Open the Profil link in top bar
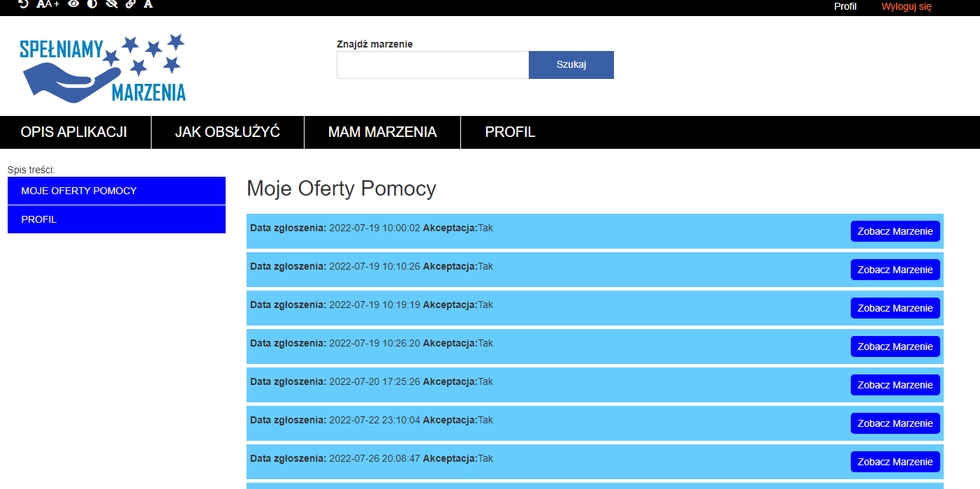Image resolution: width=980 pixels, height=489 pixels. coord(845,6)
